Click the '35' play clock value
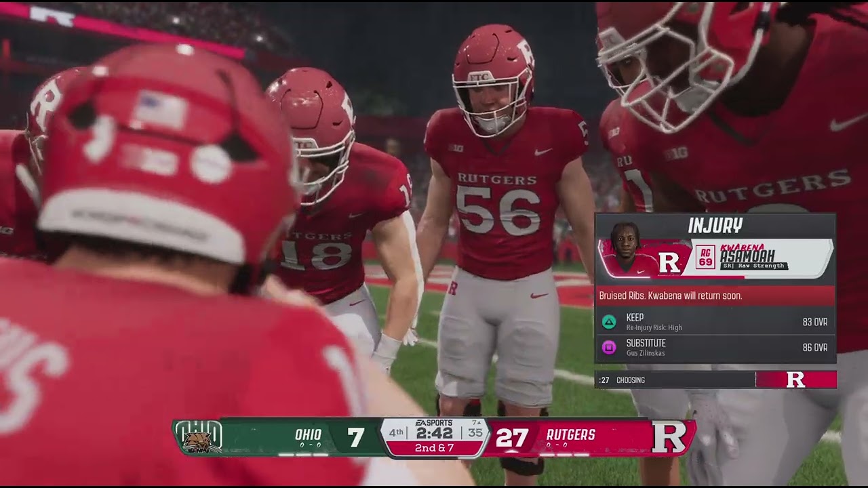The image size is (868, 488). 475,432
